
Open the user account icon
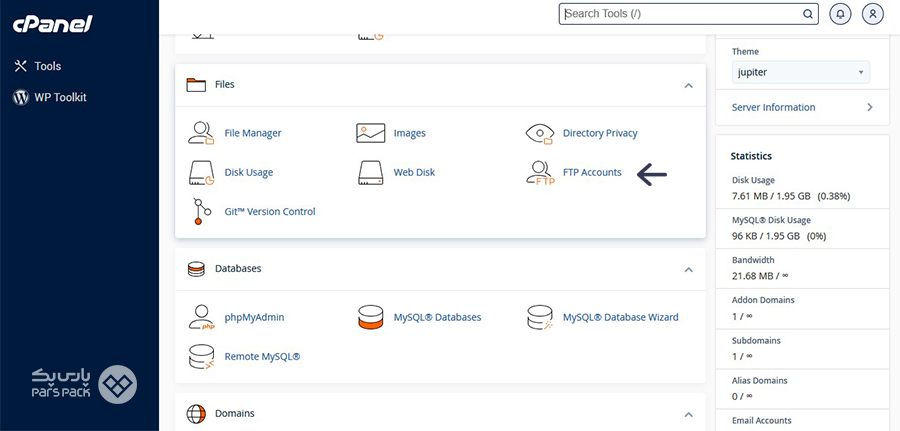click(x=872, y=14)
